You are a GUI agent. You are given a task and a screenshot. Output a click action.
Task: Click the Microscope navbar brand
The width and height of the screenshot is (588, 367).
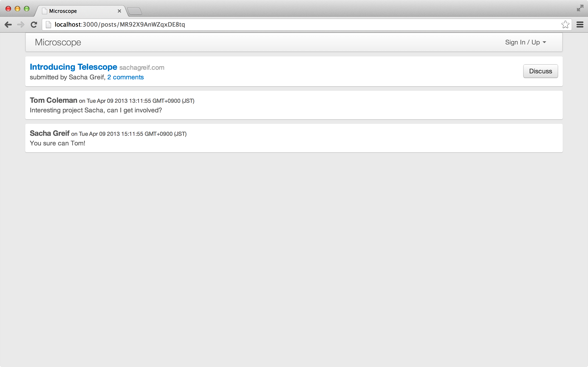(x=58, y=42)
